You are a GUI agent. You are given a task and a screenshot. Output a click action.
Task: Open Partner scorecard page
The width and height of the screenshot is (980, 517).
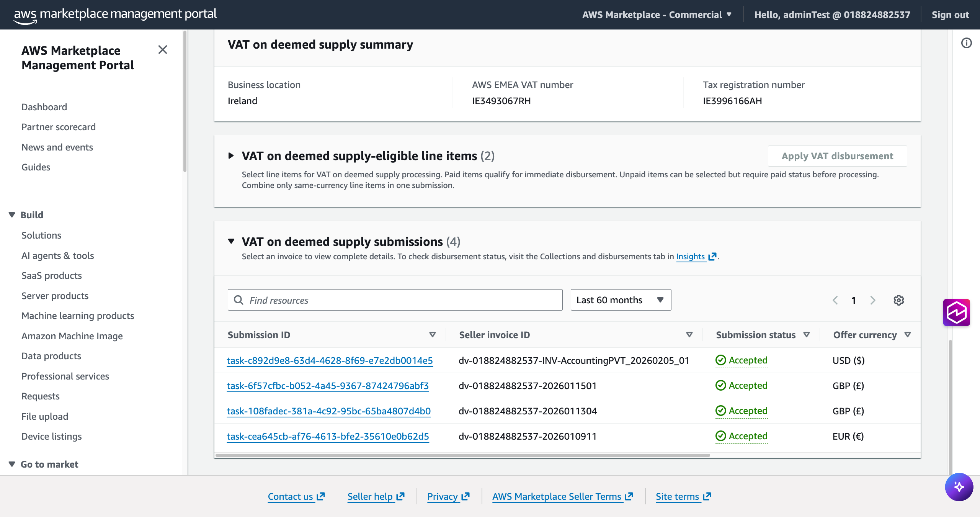click(59, 127)
